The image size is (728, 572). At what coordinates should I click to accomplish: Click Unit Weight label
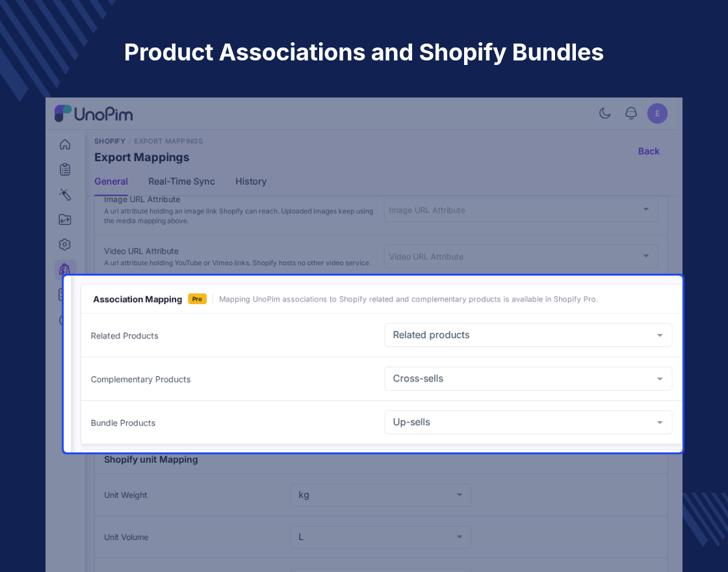click(x=125, y=495)
